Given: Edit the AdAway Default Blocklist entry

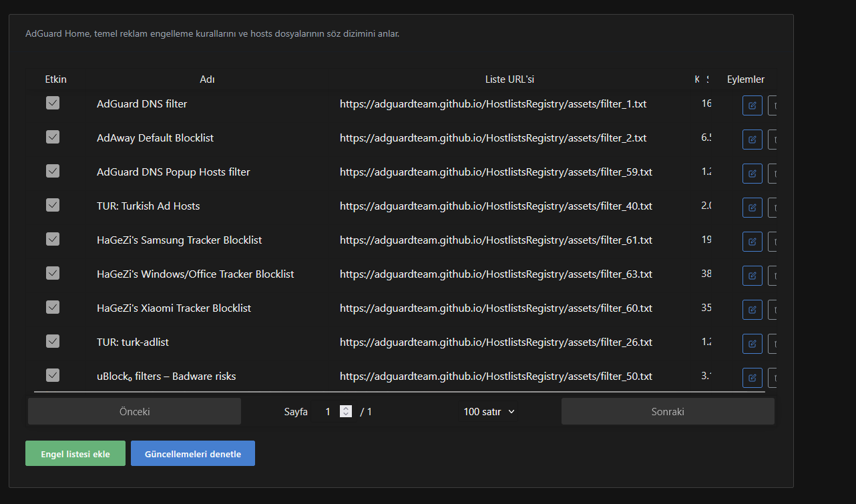Looking at the screenshot, I should [x=753, y=140].
